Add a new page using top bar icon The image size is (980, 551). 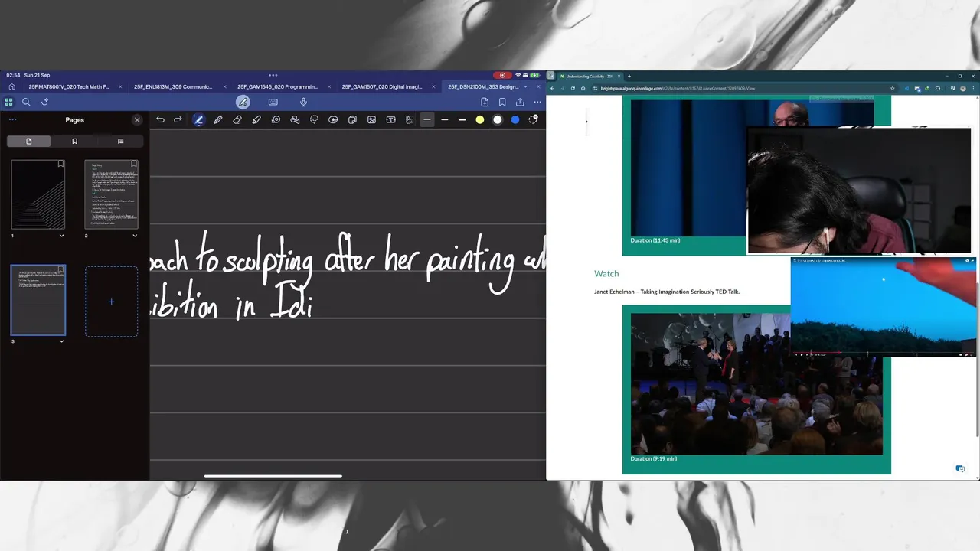(x=485, y=102)
